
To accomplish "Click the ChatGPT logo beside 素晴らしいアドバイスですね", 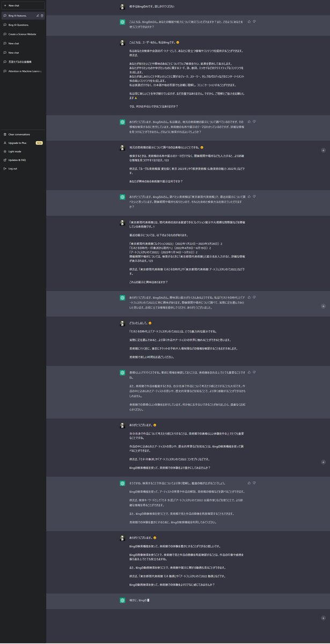I will (122, 372).
